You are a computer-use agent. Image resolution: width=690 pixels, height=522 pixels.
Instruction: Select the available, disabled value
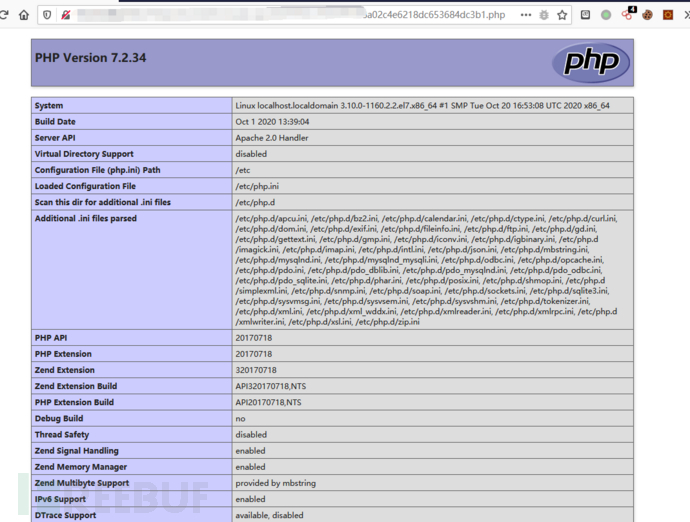[269, 515]
